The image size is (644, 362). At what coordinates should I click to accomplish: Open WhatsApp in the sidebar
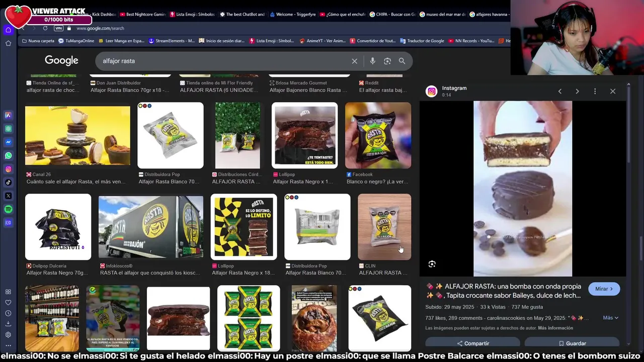[8, 155]
